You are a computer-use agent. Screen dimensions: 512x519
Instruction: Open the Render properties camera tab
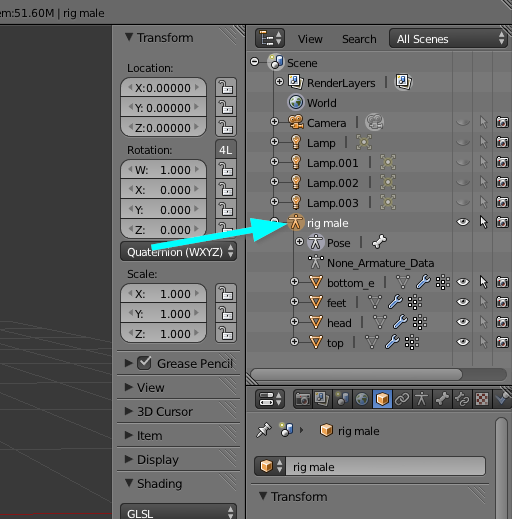[302, 399]
